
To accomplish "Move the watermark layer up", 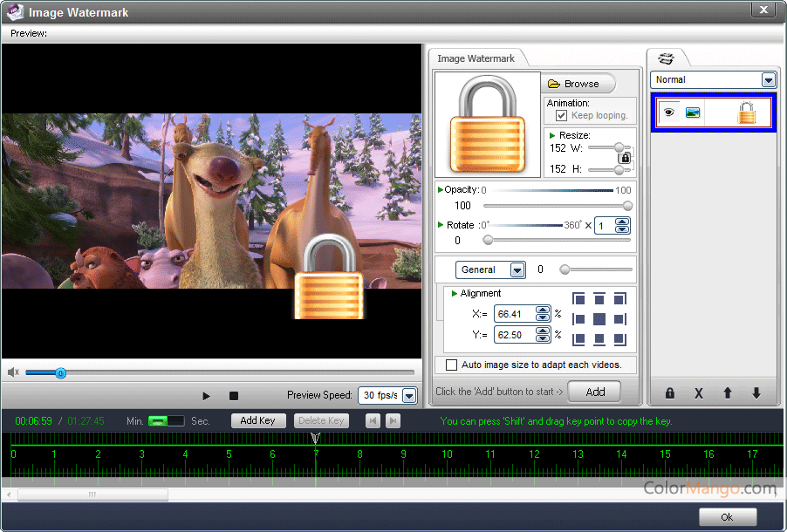I will click(727, 393).
